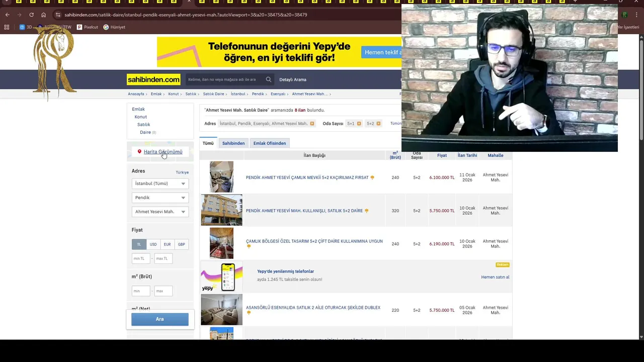Open ÇAMLIK BÖLGESİ ÖZEL TASARIM listing title
The width and height of the screenshot is (644, 362).
pyautogui.click(x=314, y=241)
